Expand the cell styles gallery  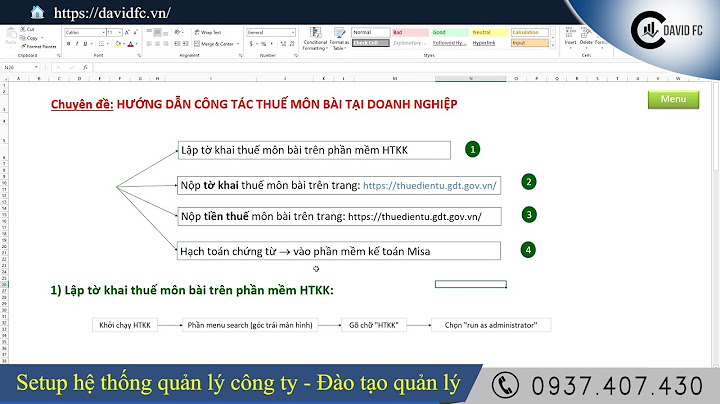pos(553,45)
